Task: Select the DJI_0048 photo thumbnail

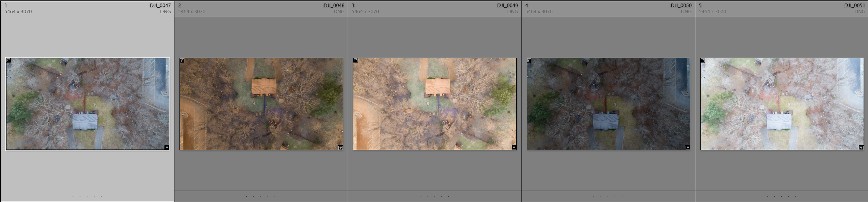Action: point(261,104)
